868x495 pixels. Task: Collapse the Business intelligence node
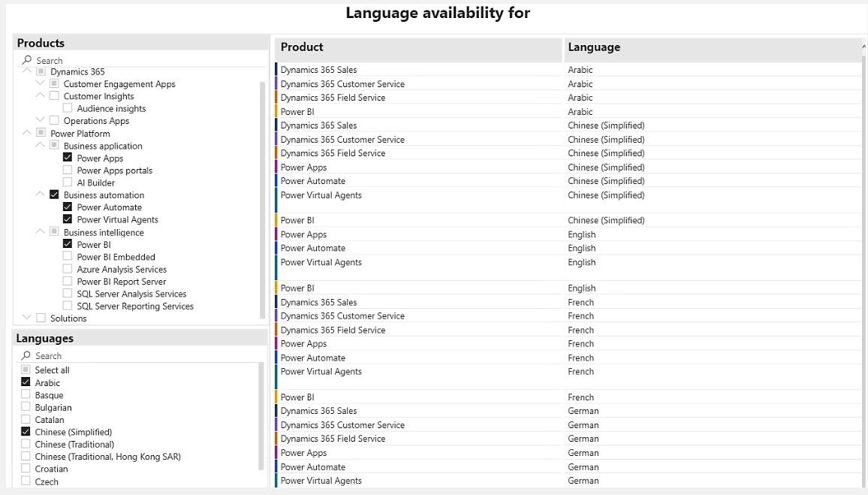40,231
